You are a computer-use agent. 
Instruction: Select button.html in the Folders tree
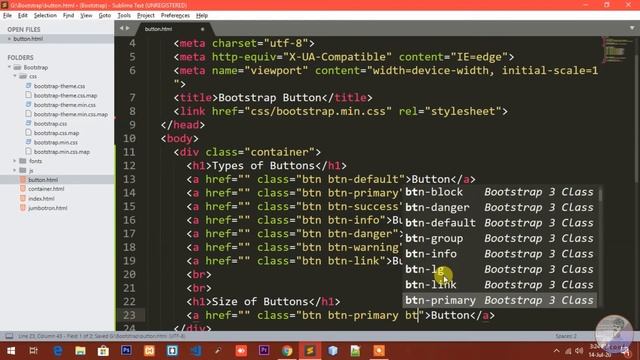point(43,180)
